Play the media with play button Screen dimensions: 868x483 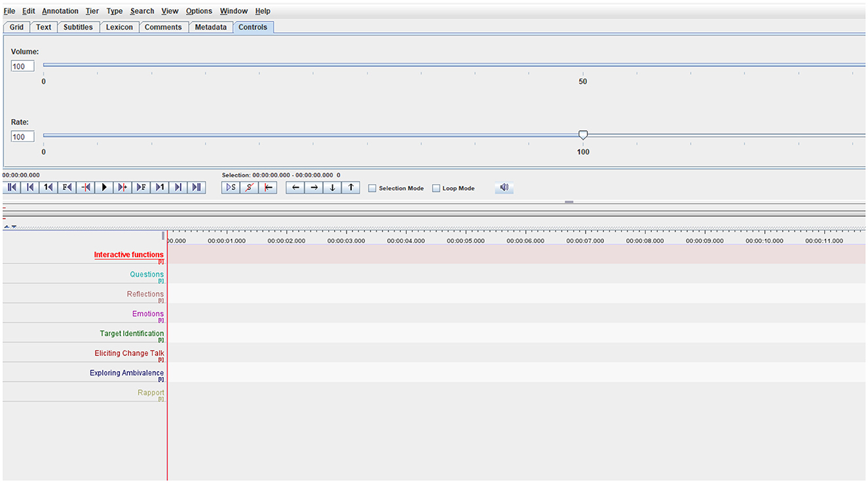point(104,188)
